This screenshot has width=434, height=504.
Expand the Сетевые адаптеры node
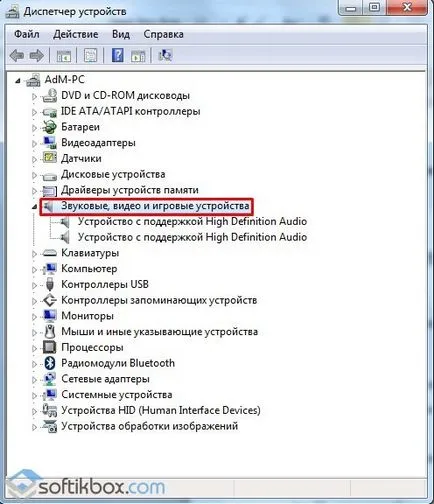34,380
